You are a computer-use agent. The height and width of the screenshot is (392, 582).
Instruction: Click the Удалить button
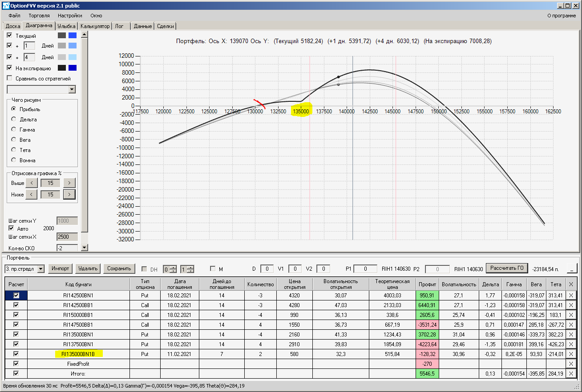pos(88,268)
